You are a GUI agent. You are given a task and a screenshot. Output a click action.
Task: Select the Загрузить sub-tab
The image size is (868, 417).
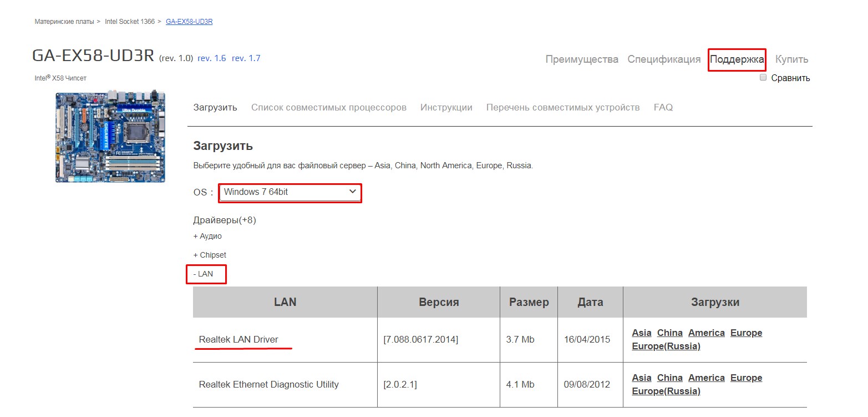click(215, 107)
